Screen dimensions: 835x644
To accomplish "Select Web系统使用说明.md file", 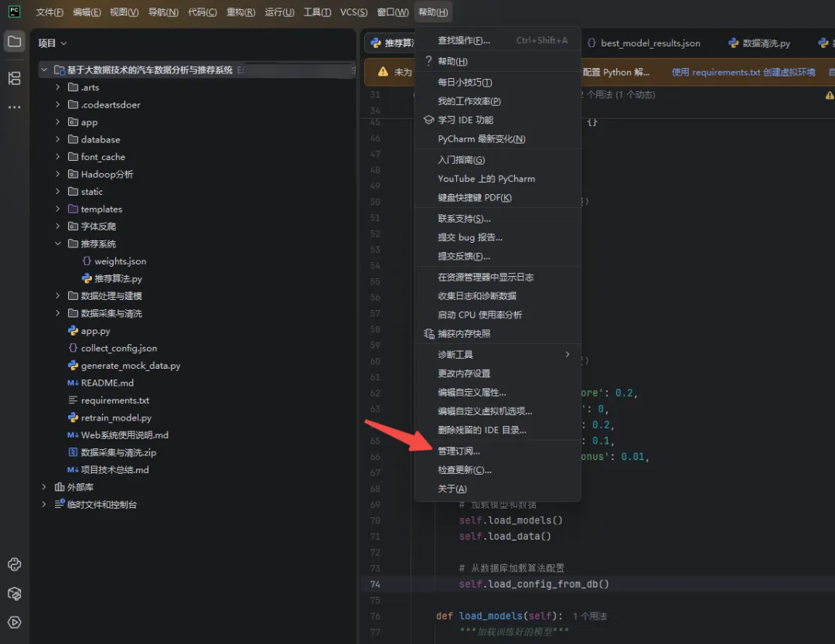I will (124, 434).
